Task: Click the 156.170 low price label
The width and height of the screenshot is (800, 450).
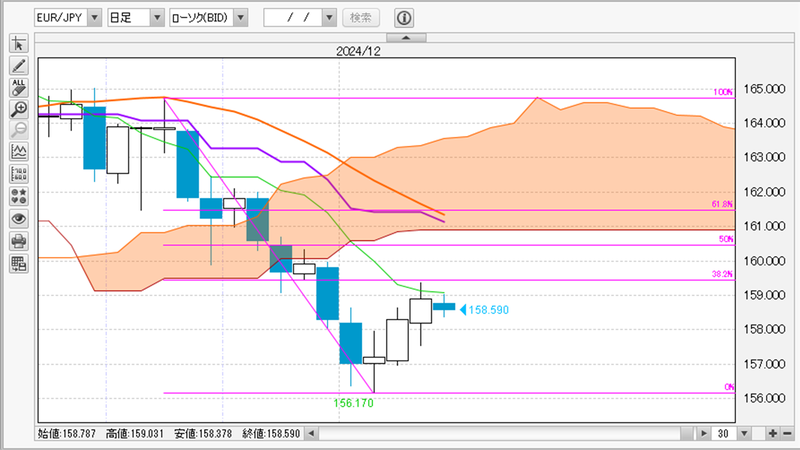Action: pyautogui.click(x=353, y=403)
